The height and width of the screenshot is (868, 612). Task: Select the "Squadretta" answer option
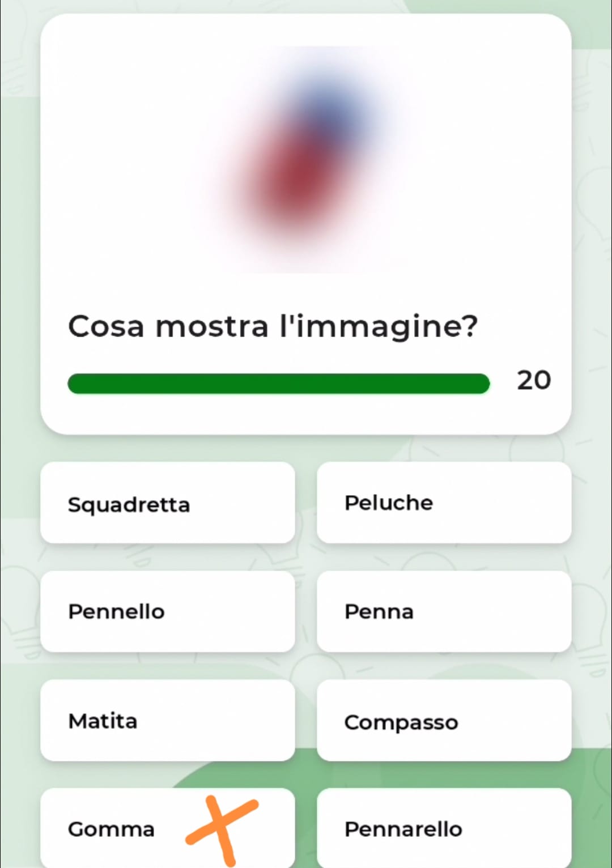[168, 503]
